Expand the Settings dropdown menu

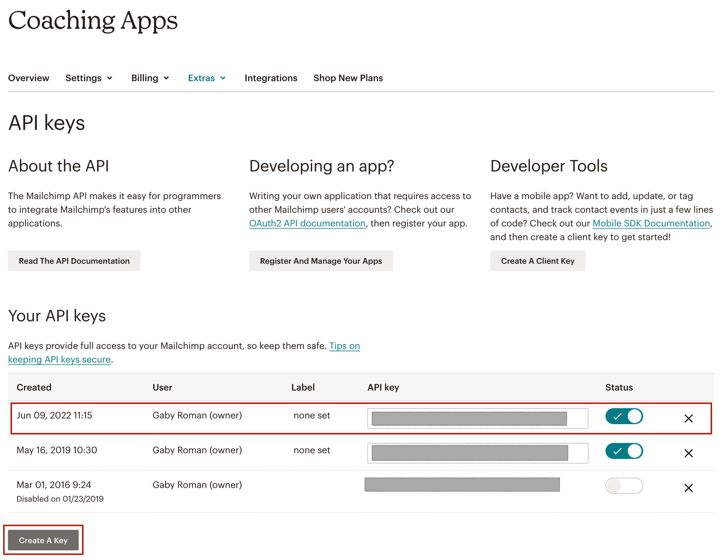pos(89,78)
